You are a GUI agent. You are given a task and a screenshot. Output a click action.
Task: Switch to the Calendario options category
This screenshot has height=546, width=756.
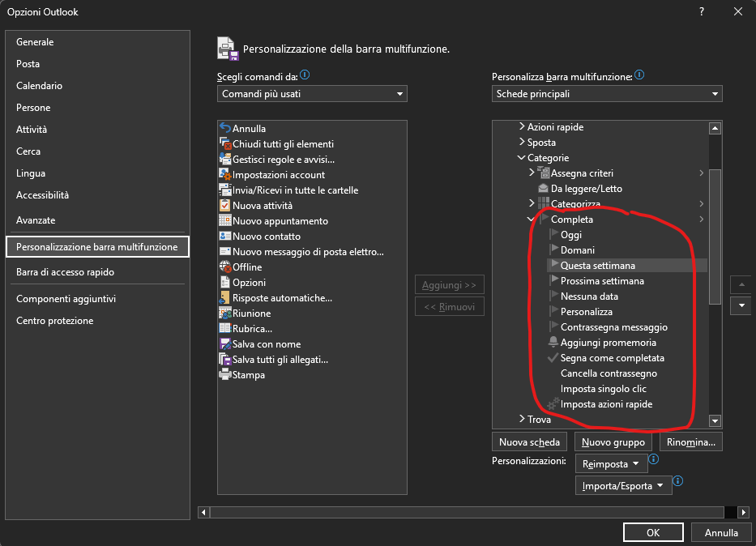coord(97,85)
